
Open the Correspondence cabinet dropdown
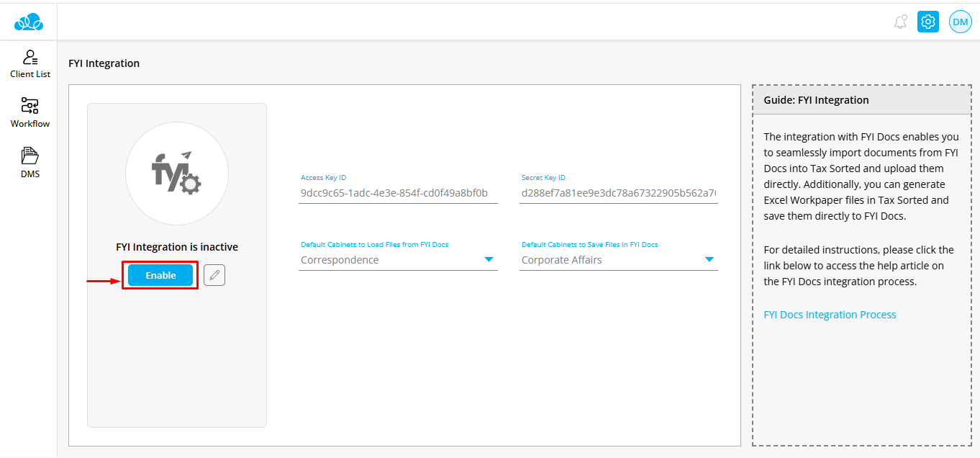click(398, 260)
